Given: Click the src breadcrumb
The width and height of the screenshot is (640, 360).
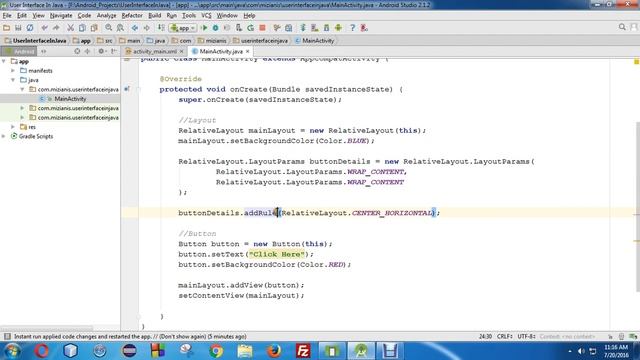Looking at the screenshot, I should point(105,41).
